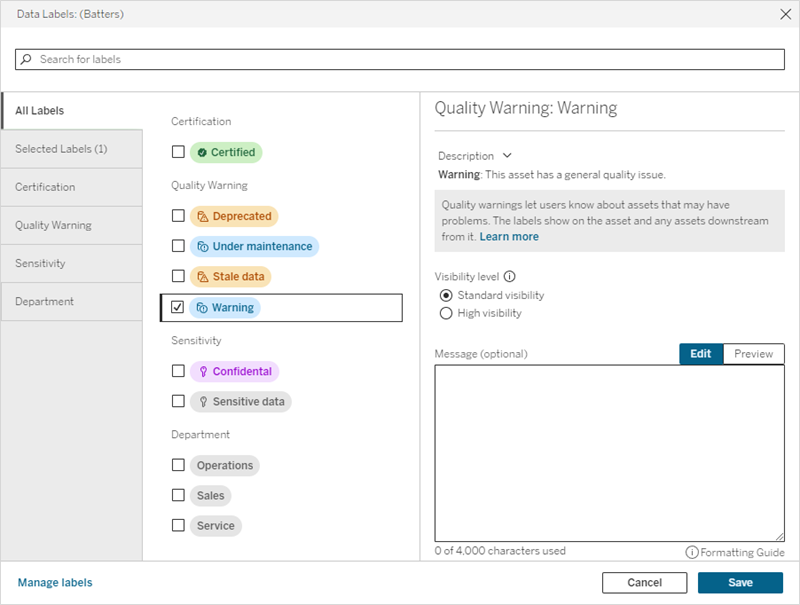Click the Sensitive data label key icon
Viewport: 800px width, 605px height.
[203, 402]
